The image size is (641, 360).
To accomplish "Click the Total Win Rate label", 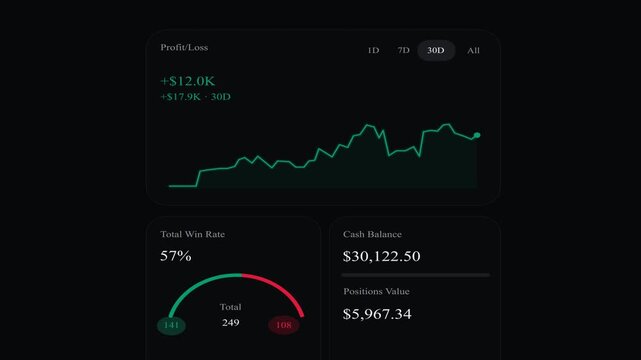I will [x=193, y=234].
